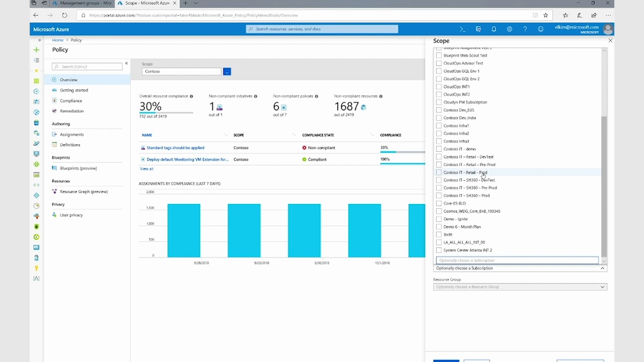Click the 100% compliance progress bar
This screenshot has width=644, height=362.
403,163
